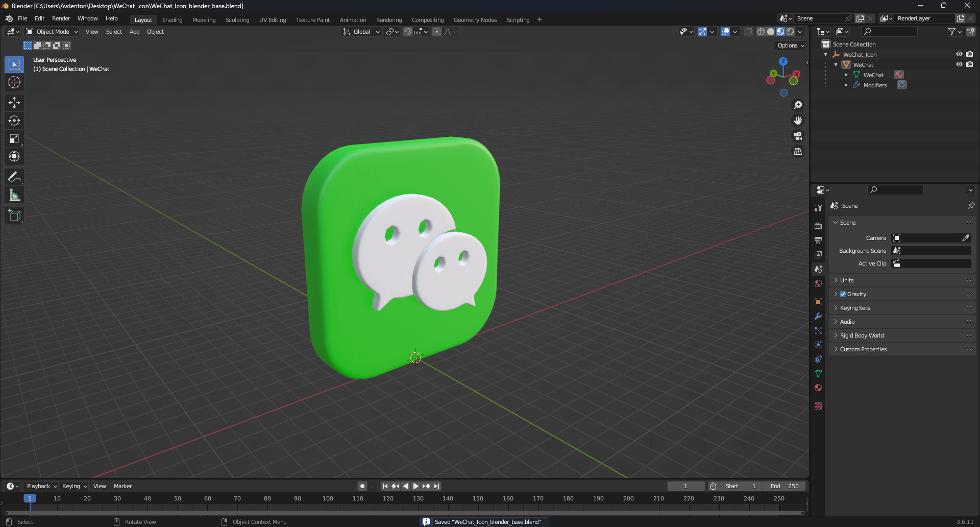Click the timeline horizontal scrollbar
The height and width of the screenshot is (527, 980).
[404, 513]
